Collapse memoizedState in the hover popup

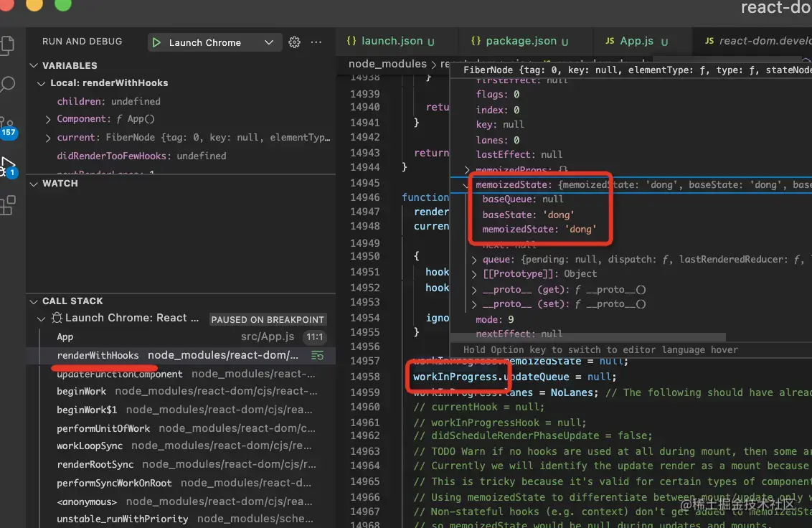[466, 184]
